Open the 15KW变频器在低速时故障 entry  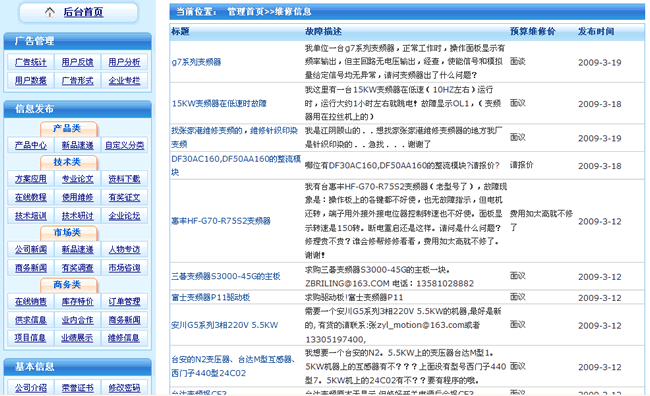(x=219, y=104)
